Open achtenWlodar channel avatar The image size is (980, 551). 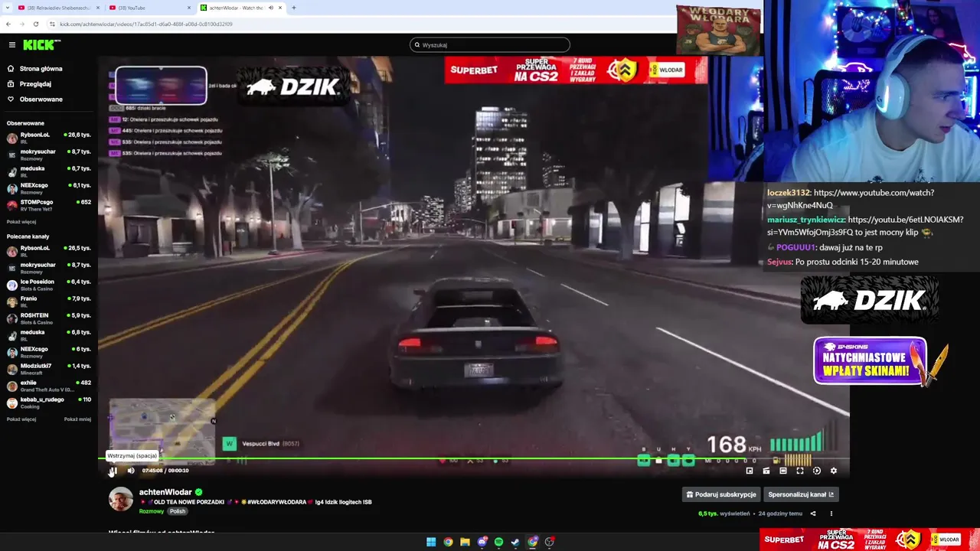point(120,499)
